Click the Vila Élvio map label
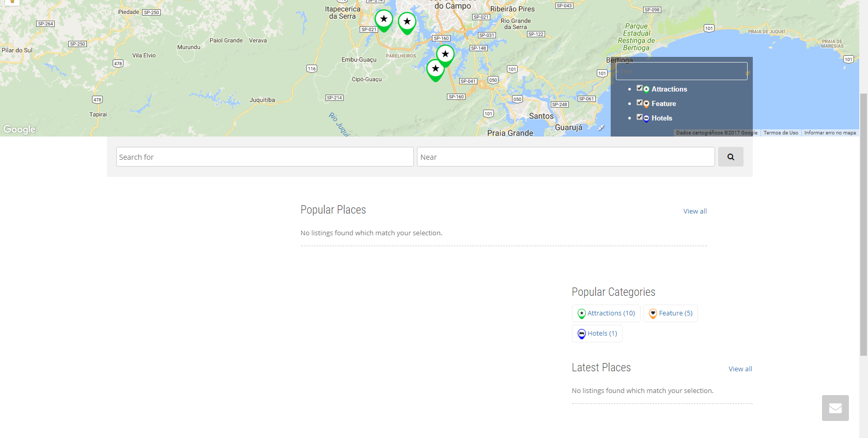Screen dimensions: 868x438 pos(144,56)
